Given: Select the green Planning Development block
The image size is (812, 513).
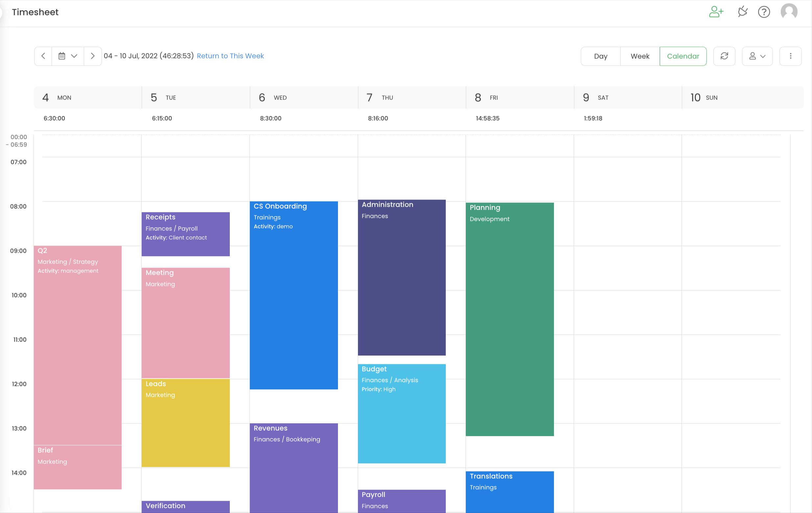Looking at the screenshot, I should 509,319.
